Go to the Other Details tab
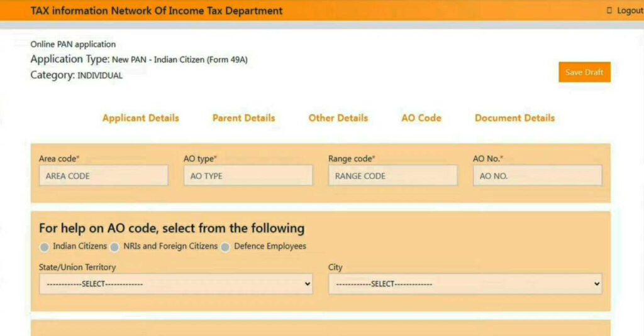This screenshot has width=644, height=336. coord(338,118)
